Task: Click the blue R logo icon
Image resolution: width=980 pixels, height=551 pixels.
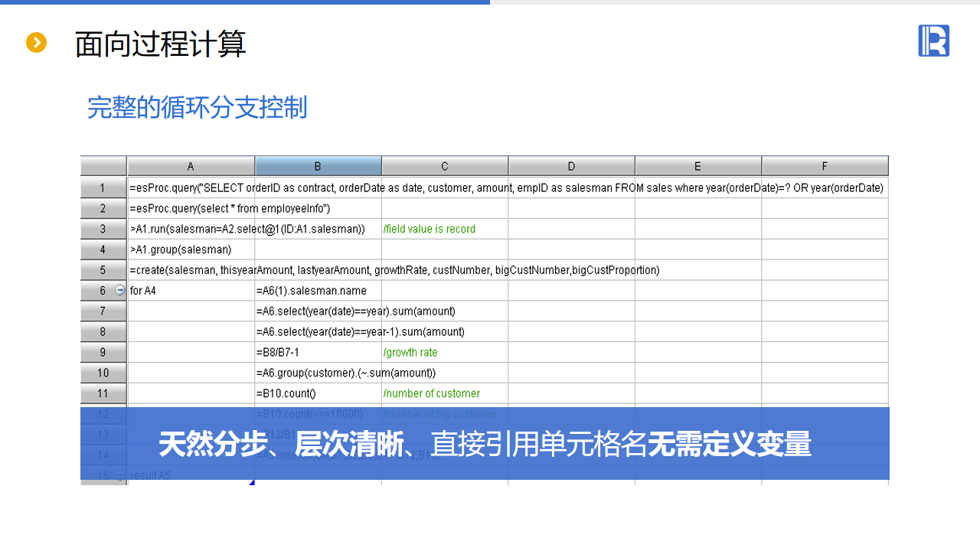Action: [x=933, y=41]
